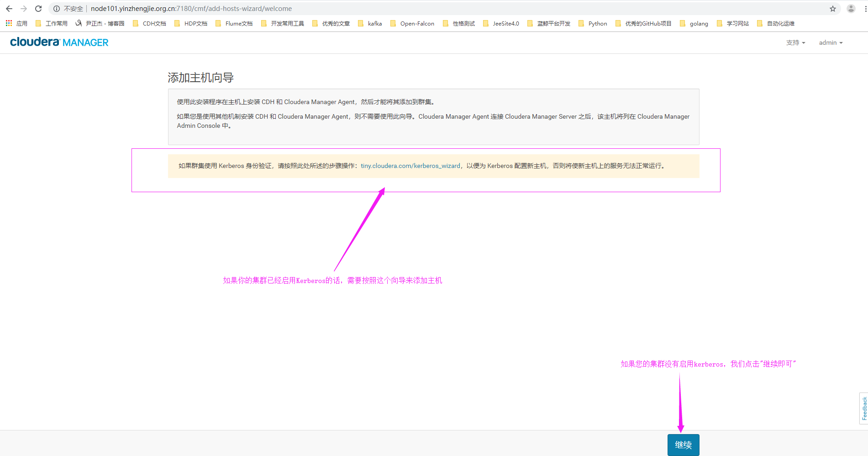Expand the 支持 support dropdown
The image size is (868, 456).
pos(795,42)
